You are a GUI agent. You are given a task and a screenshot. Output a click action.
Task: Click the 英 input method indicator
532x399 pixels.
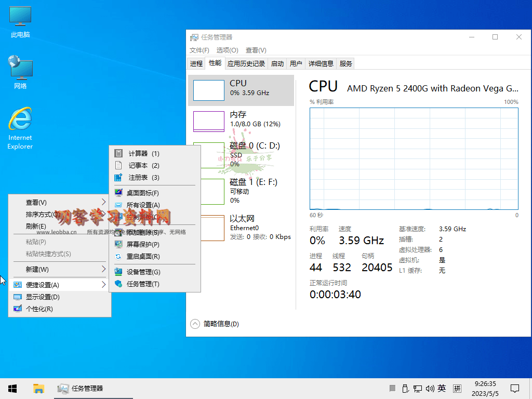pyautogui.click(x=442, y=388)
